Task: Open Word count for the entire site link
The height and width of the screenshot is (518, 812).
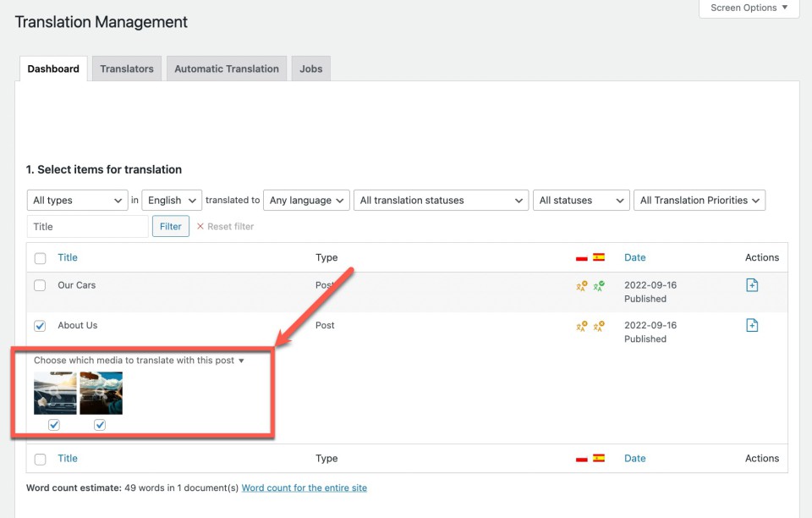Action: tap(304, 488)
